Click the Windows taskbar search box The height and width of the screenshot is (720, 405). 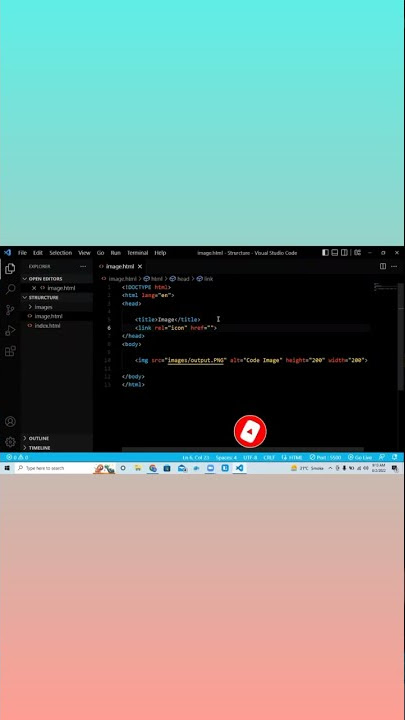point(53,468)
